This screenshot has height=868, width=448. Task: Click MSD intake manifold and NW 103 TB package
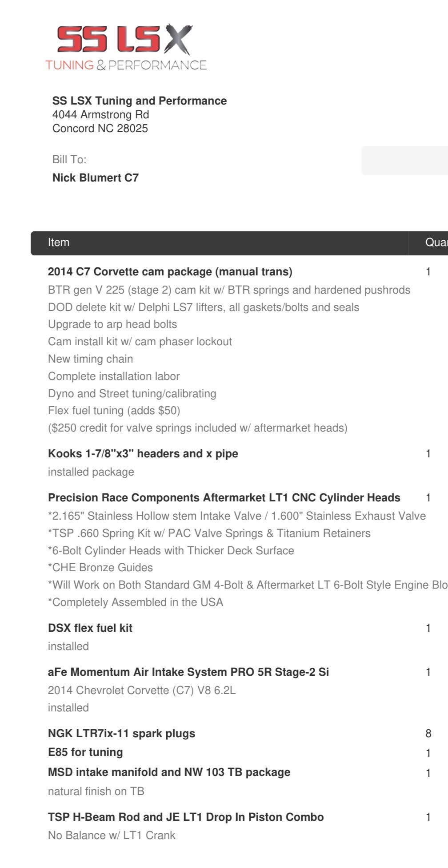(x=169, y=772)
